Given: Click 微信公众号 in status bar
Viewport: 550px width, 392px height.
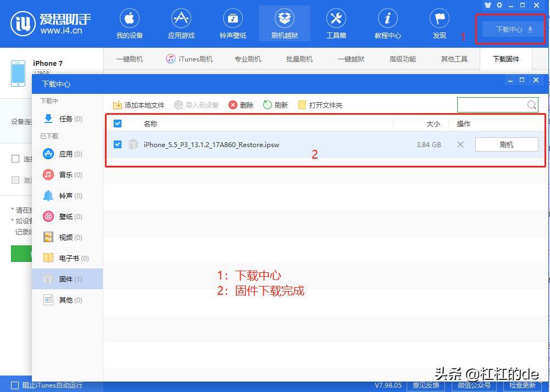Looking at the screenshot, I should pos(474,385).
